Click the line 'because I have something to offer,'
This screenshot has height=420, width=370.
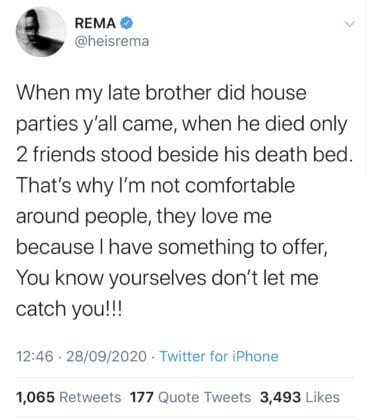tap(172, 248)
